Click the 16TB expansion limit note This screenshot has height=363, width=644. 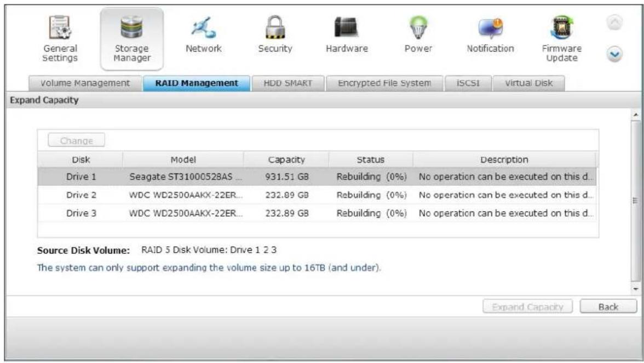point(209,268)
